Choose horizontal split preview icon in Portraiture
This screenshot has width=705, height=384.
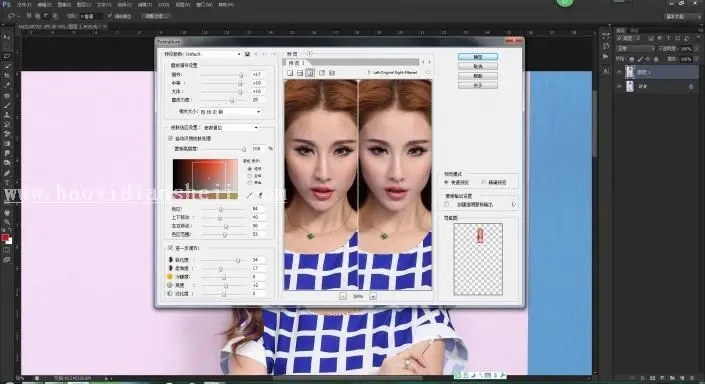click(300, 73)
